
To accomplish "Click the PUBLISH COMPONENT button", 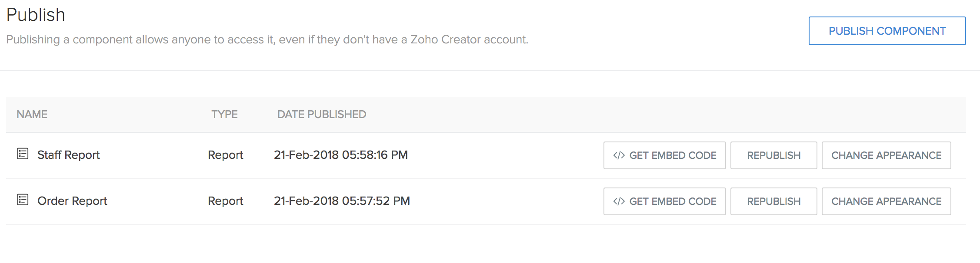I will click(887, 30).
